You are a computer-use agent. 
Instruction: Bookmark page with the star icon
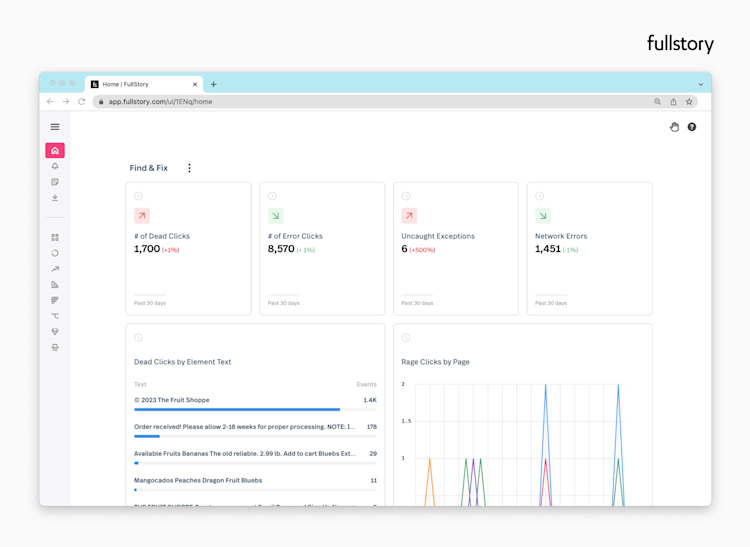point(689,101)
